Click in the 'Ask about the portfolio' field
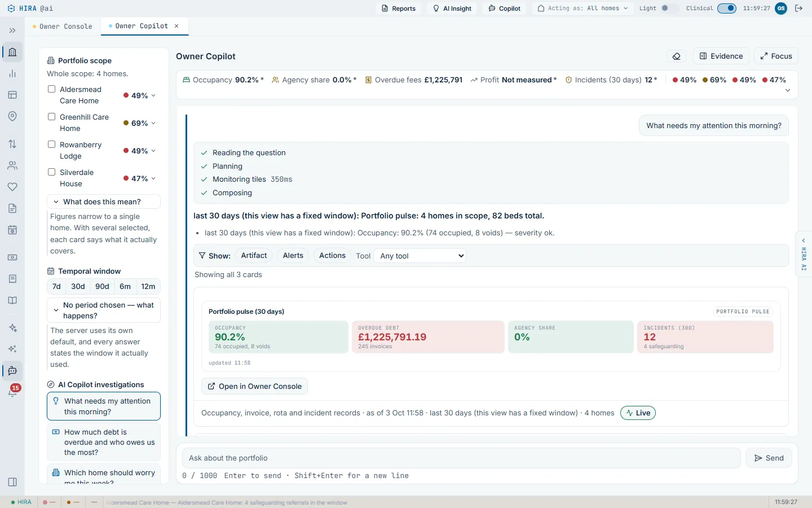The width and height of the screenshot is (812, 508). click(x=461, y=458)
